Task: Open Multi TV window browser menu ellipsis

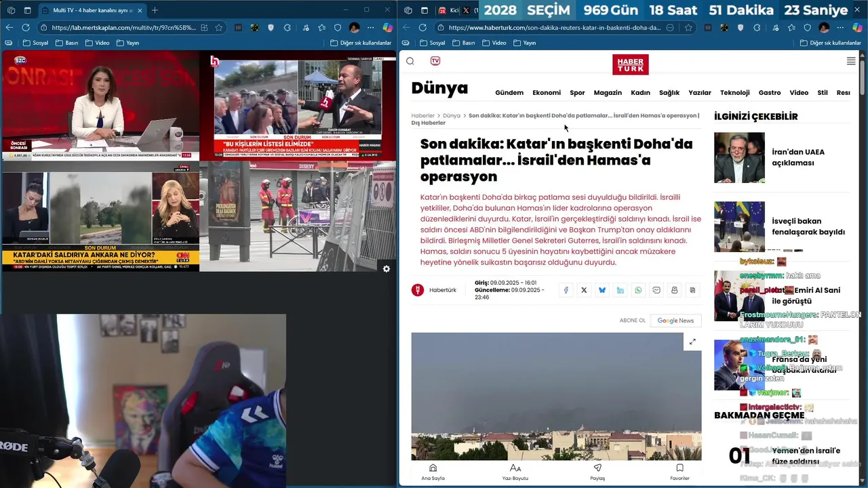Action: [370, 28]
